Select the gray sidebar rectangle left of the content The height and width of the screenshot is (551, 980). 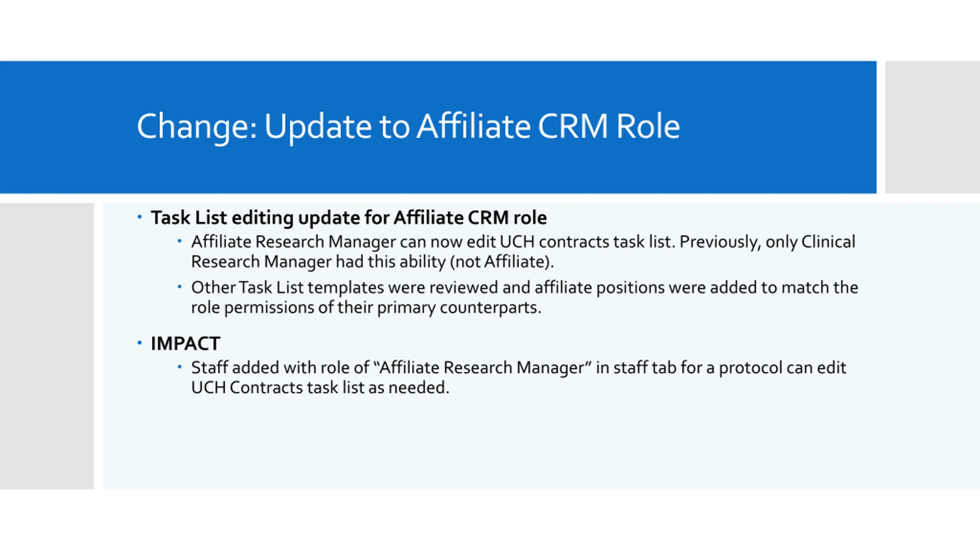[47, 346]
